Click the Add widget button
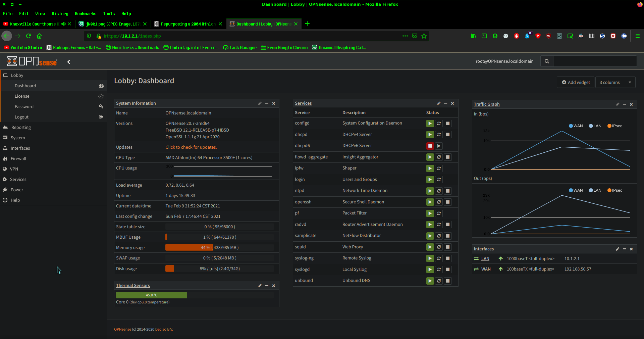 (576, 82)
